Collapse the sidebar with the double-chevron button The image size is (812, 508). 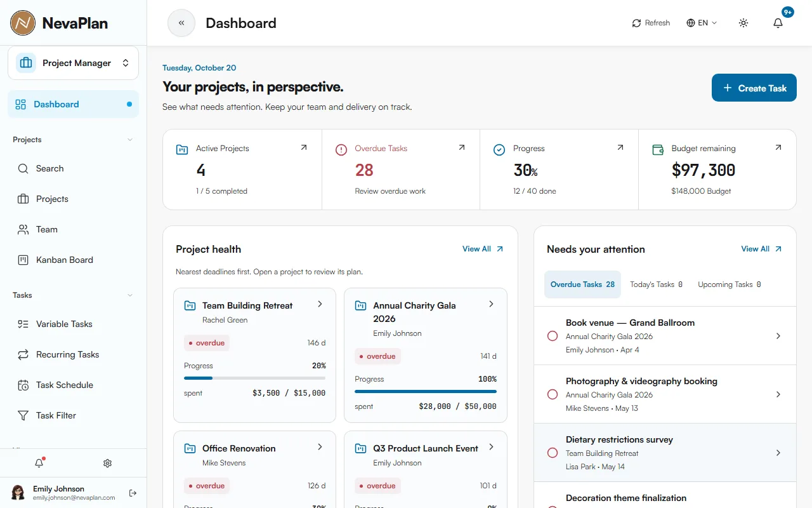pos(181,23)
